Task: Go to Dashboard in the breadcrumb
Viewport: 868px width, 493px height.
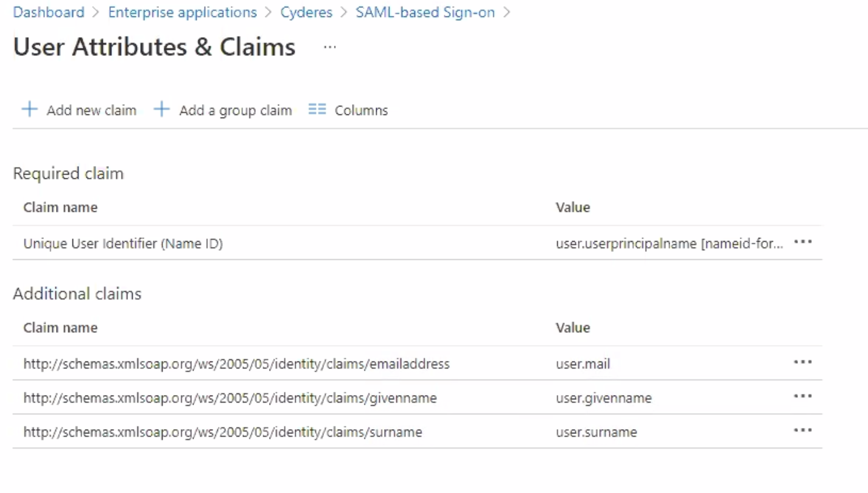Action: (49, 12)
